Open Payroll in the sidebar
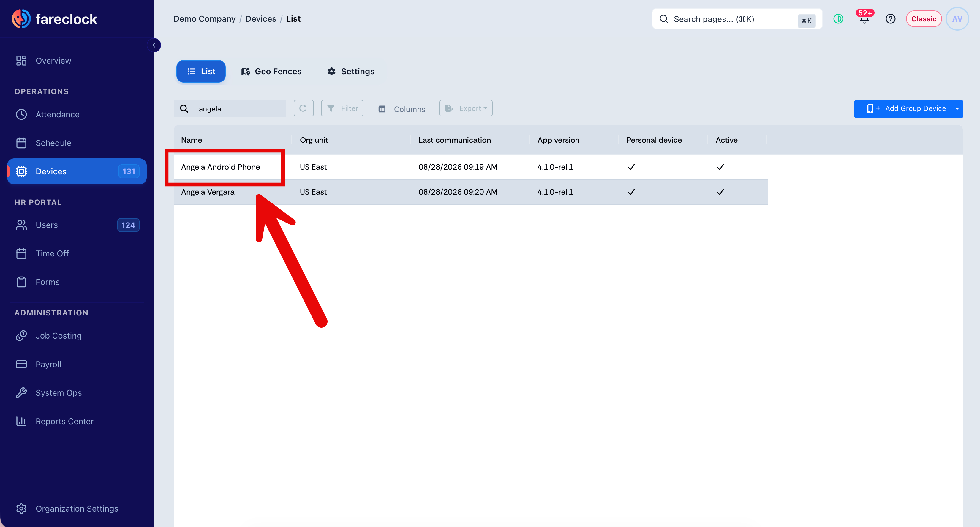 pyautogui.click(x=77, y=365)
